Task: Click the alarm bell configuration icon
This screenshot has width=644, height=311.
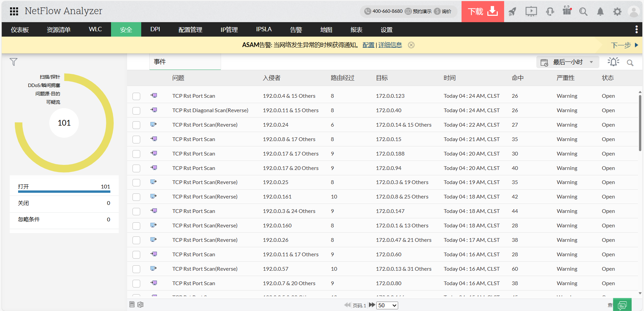Action: (x=613, y=62)
